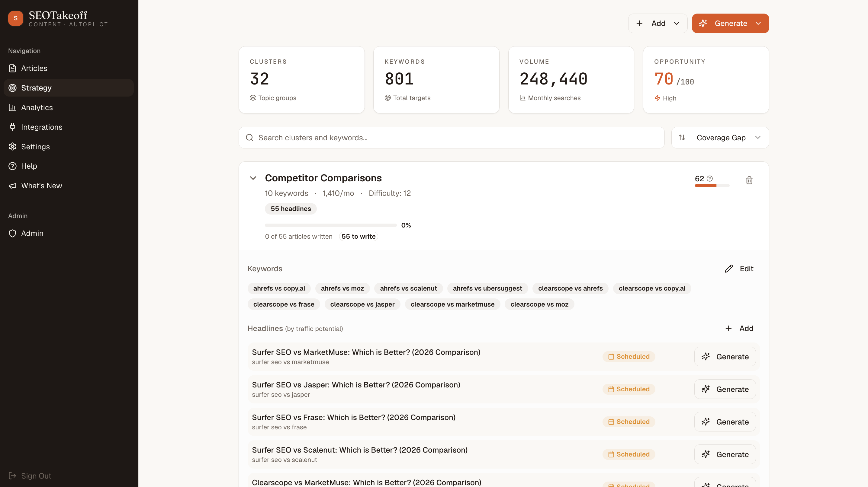Edit the cluster keywords
Image resolution: width=868 pixels, height=487 pixels.
[x=739, y=269]
